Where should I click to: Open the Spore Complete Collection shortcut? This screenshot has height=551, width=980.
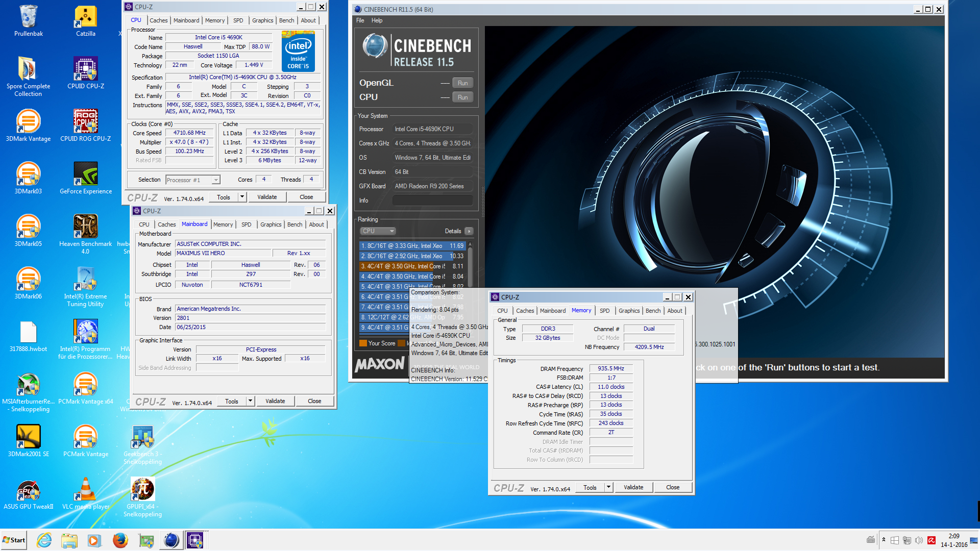[x=29, y=76]
